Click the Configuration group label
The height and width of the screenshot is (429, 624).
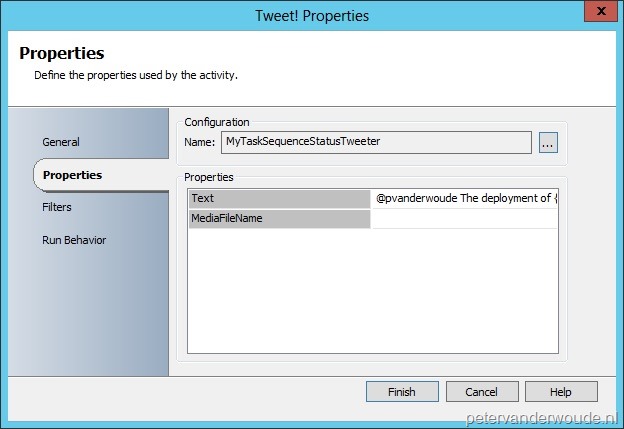(216, 122)
